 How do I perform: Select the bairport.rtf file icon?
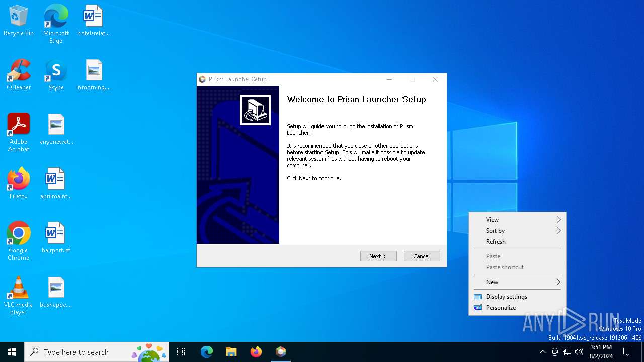click(56, 238)
